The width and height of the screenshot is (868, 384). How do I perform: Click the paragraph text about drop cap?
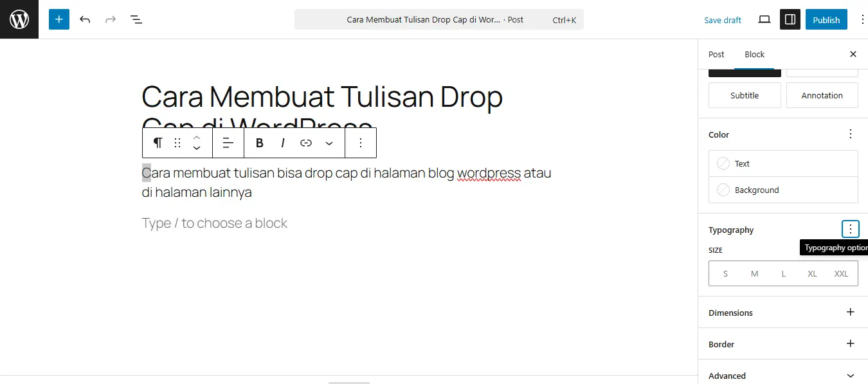[x=347, y=183]
